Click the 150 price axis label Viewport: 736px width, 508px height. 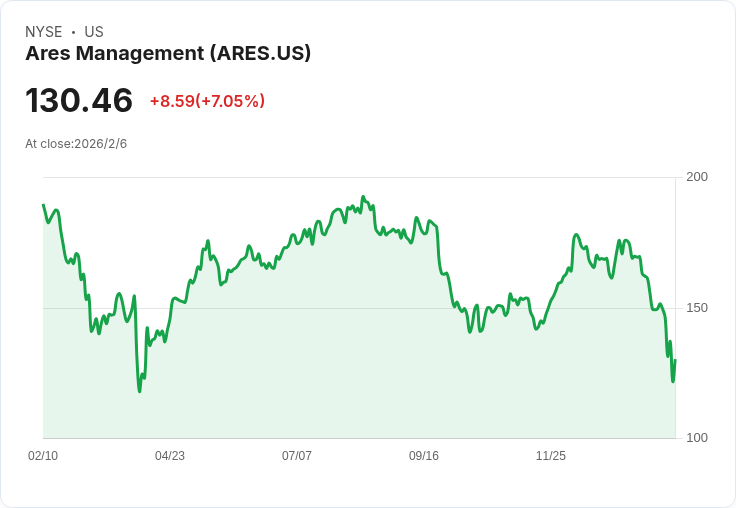[x=697, y=308]
